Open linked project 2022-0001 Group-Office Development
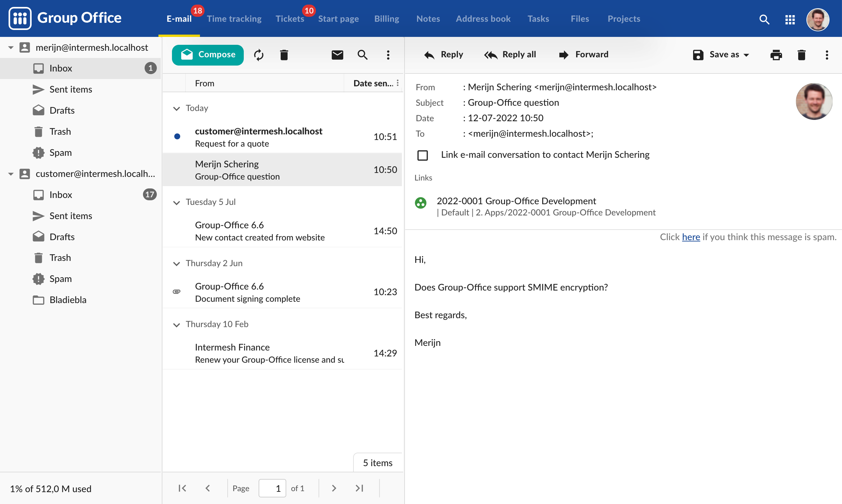Image resolution: width=842 pixels, height=504 pixels. [516, 201]
